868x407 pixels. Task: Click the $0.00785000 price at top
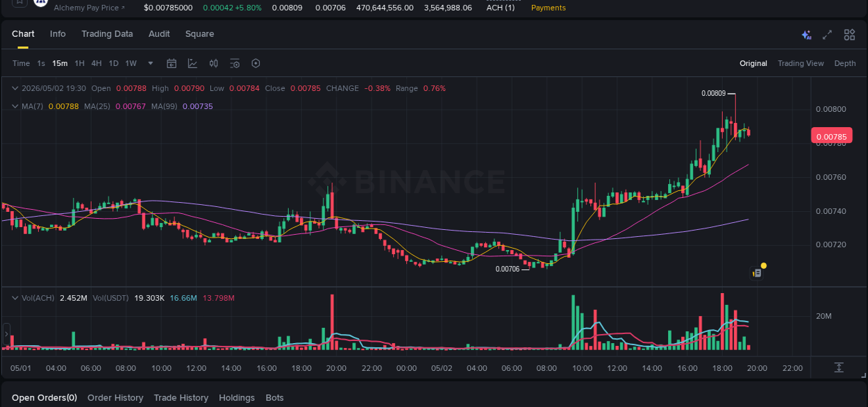click(168, 8)
